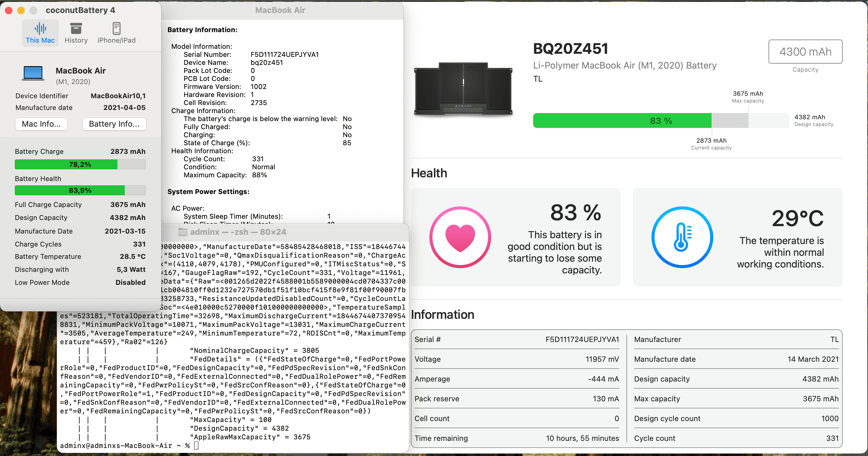868x456 pixels.
Task: Click the Manufacture date 14 March 2021 row
Action: (736, 359)
